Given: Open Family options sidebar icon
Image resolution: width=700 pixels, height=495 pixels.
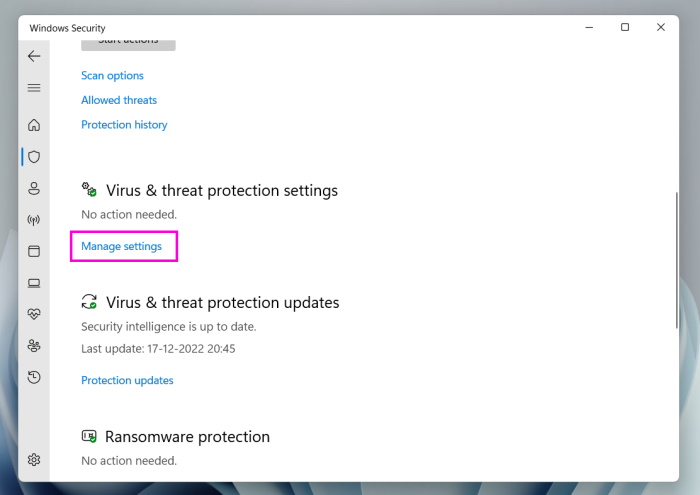Looking at the screenshot, I should point(34,346).
